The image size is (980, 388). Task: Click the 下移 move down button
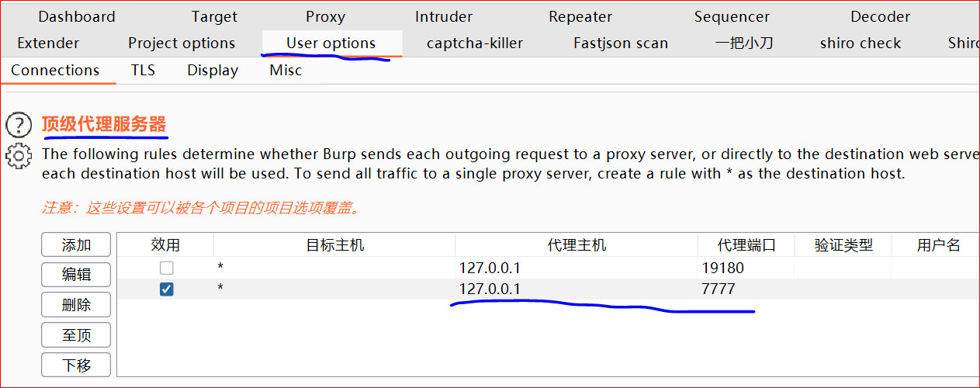(76, 365)
